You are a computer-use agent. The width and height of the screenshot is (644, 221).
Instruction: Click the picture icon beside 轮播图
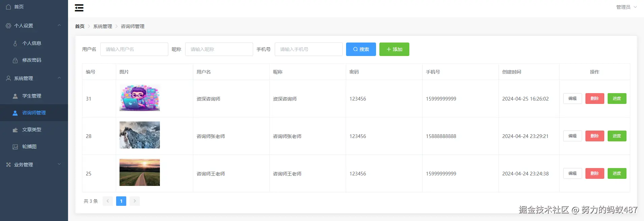[x=15, y=147]
